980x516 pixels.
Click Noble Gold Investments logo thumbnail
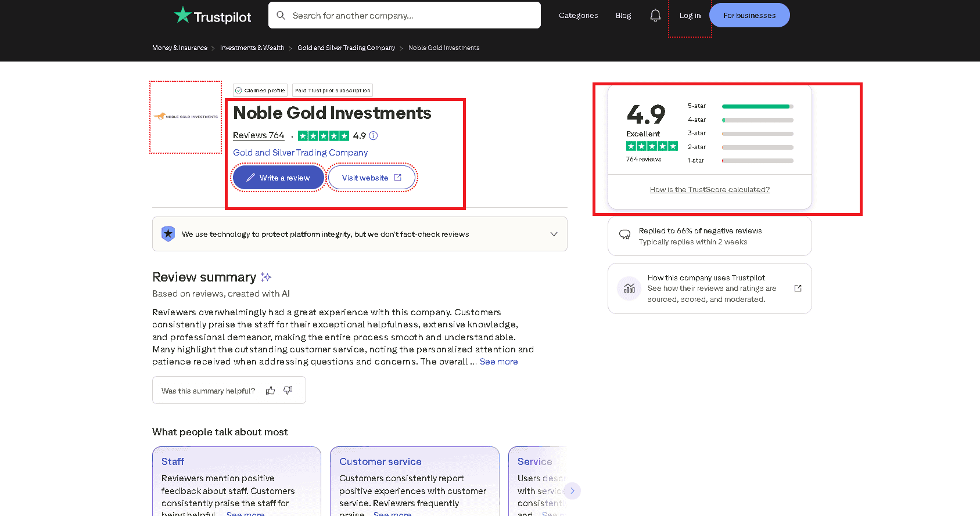click(186, 117)
